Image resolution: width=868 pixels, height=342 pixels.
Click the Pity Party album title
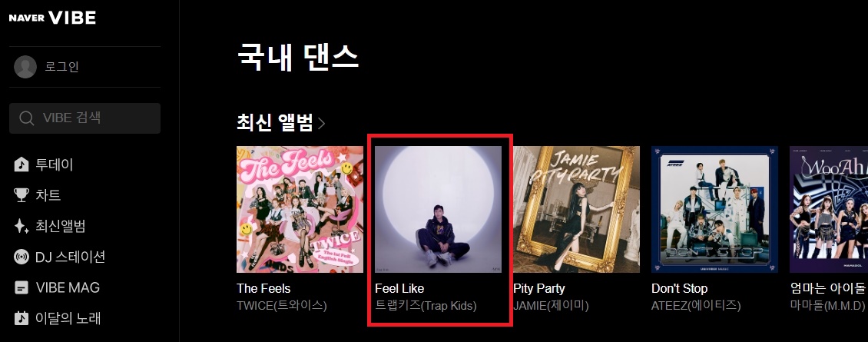point(539,289)
